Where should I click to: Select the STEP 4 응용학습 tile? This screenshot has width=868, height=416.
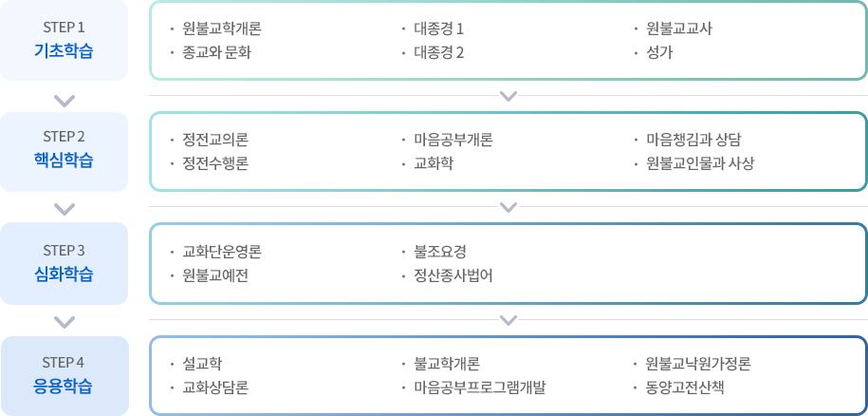pos(65,376)
